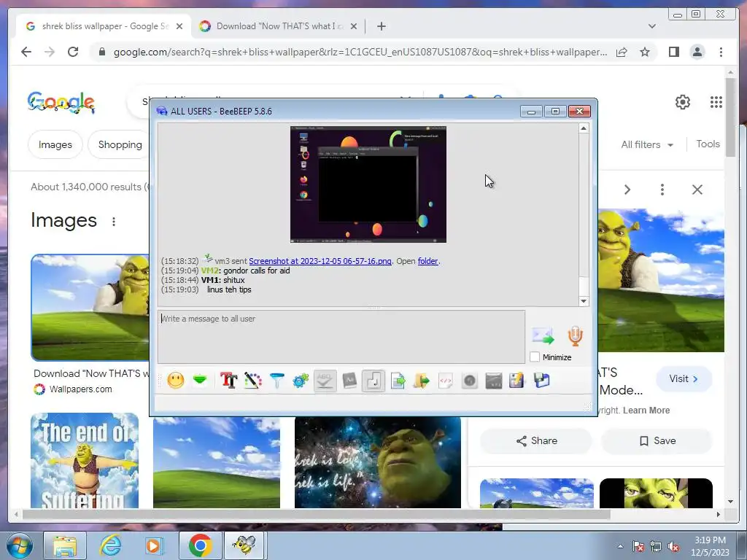Switch to the Download "Now THAT'S what I" tab
The width and height of the screenshot is (747, 560).
pyautogui.click(x=278, y=26)
